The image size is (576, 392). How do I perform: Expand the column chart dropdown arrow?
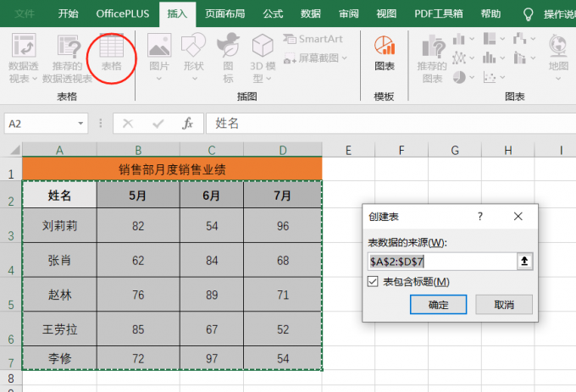click(x=472, y=39)
